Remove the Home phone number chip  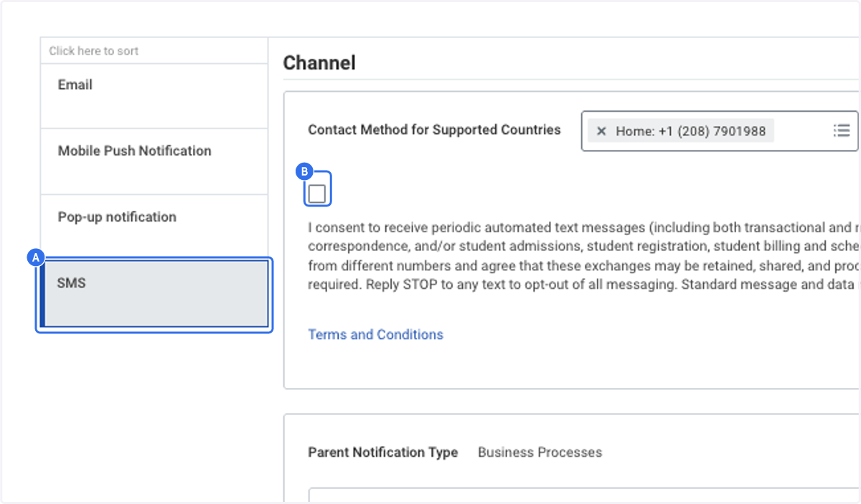point(601,131)
